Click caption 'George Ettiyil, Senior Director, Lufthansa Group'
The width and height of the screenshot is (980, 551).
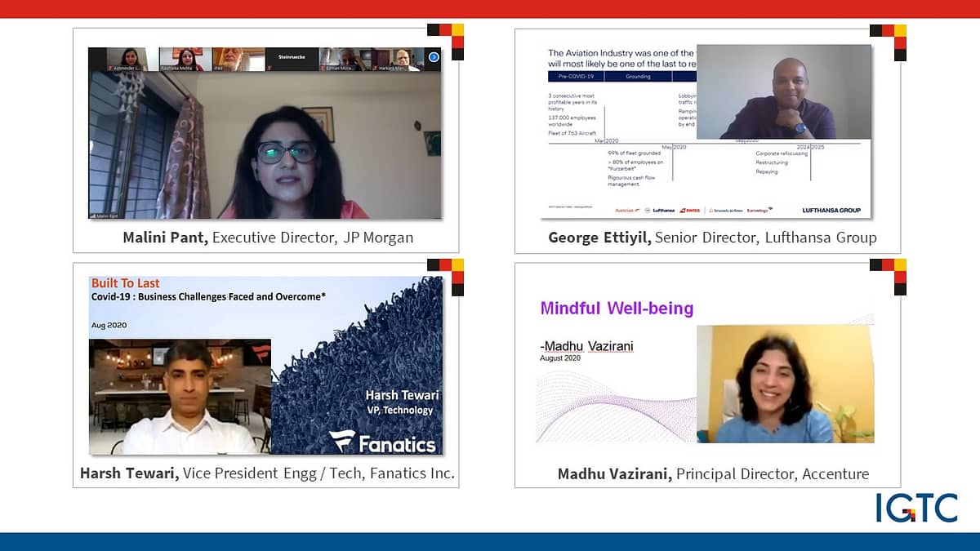click(x=713, y=238)
